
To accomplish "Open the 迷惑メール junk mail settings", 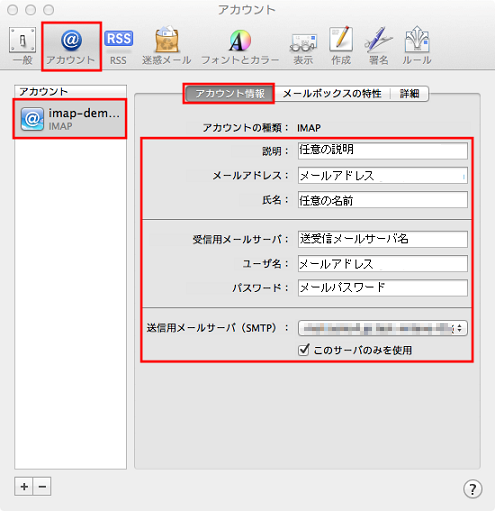I will pyautogui.click(x=166, y=46).
